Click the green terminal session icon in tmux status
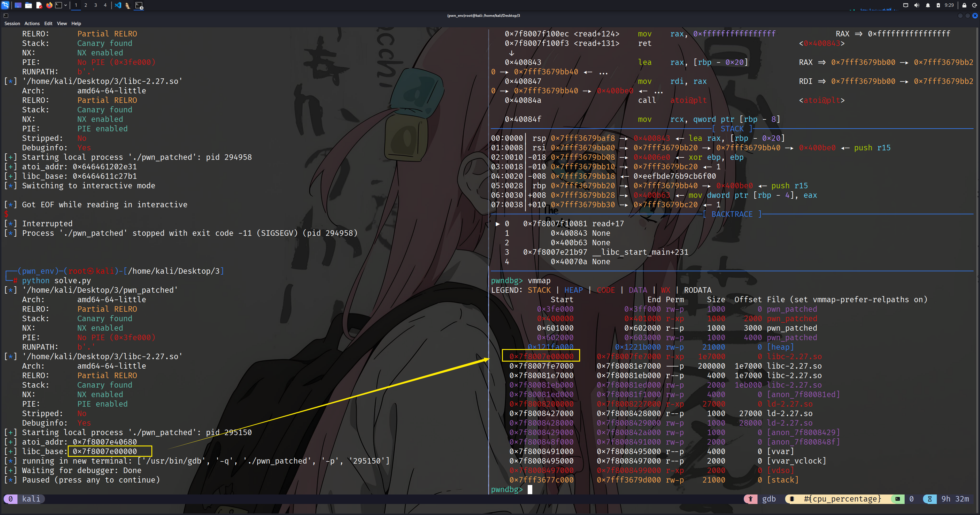The width and height of the screenshot is (980, 515). (x=898, y=499)
